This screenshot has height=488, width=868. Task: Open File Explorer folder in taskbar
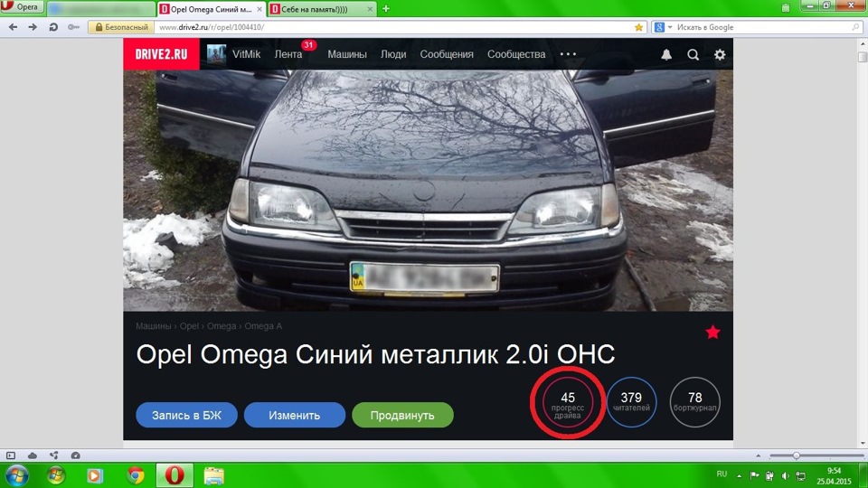pos(213,475)
